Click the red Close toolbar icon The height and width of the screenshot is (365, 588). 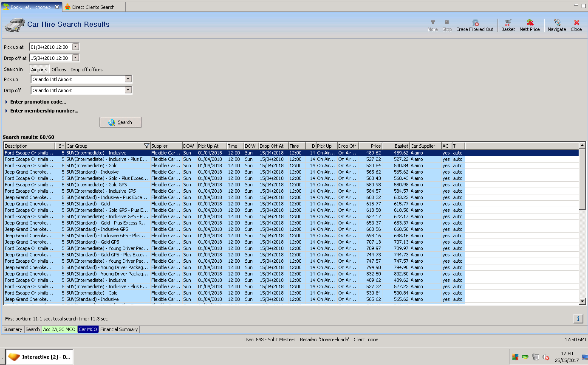[577, 22]
